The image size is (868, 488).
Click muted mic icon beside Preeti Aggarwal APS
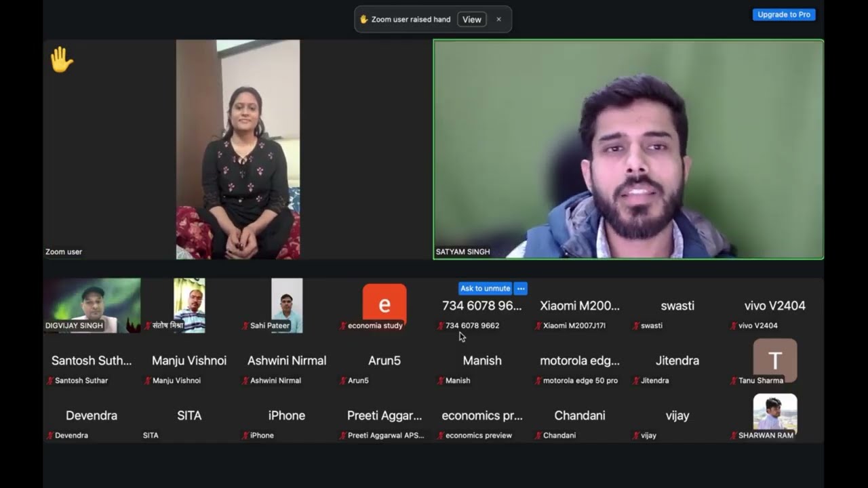(343, 436)
